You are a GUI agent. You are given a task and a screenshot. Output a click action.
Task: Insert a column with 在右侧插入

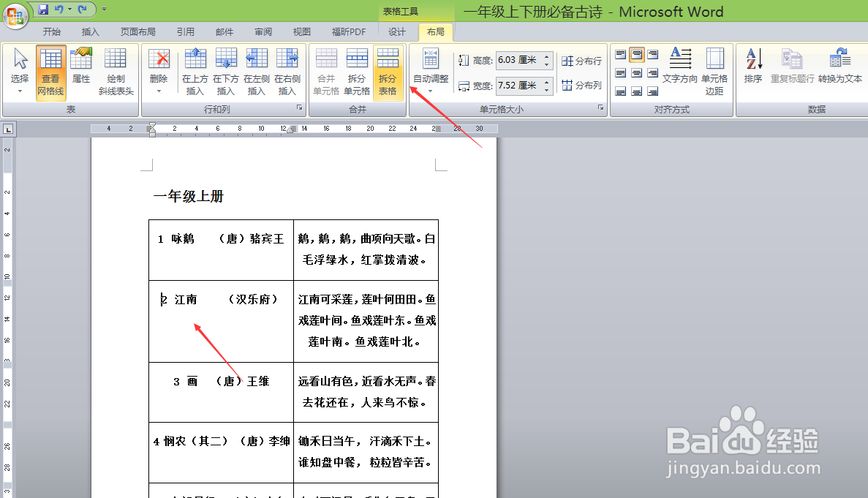287,72
